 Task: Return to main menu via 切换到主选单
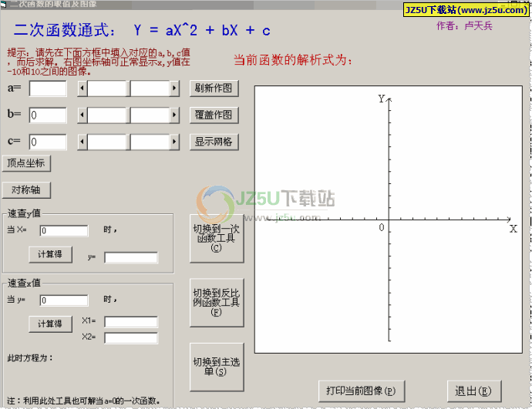[216, 367]
